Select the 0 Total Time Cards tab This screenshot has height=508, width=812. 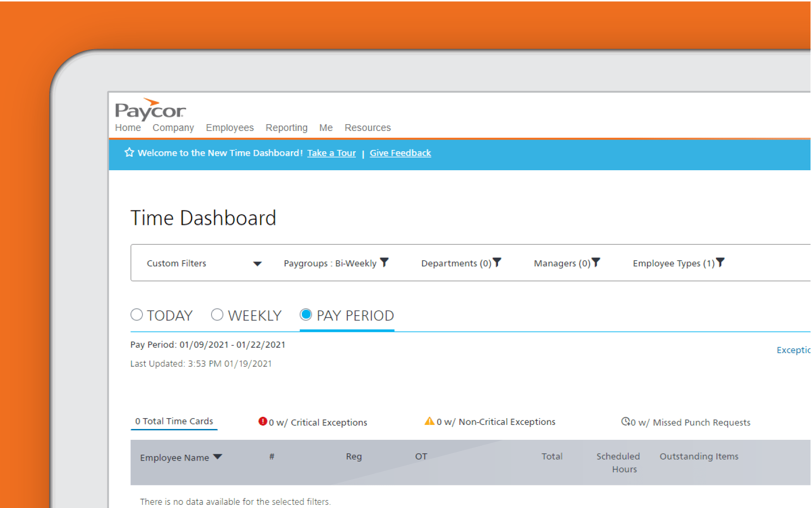coord(174,421)
